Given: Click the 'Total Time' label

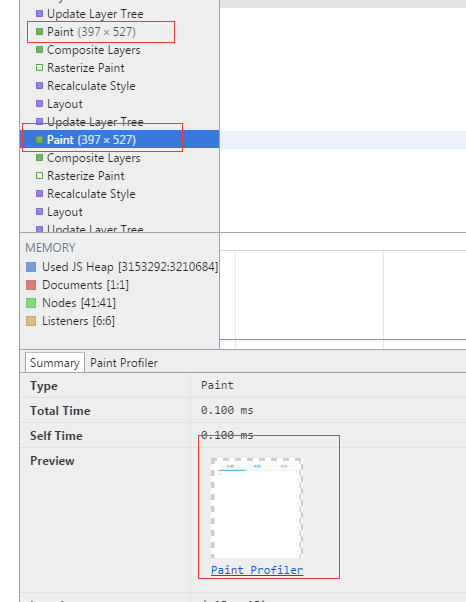Looking at the screenshot, I should [60, 410].
